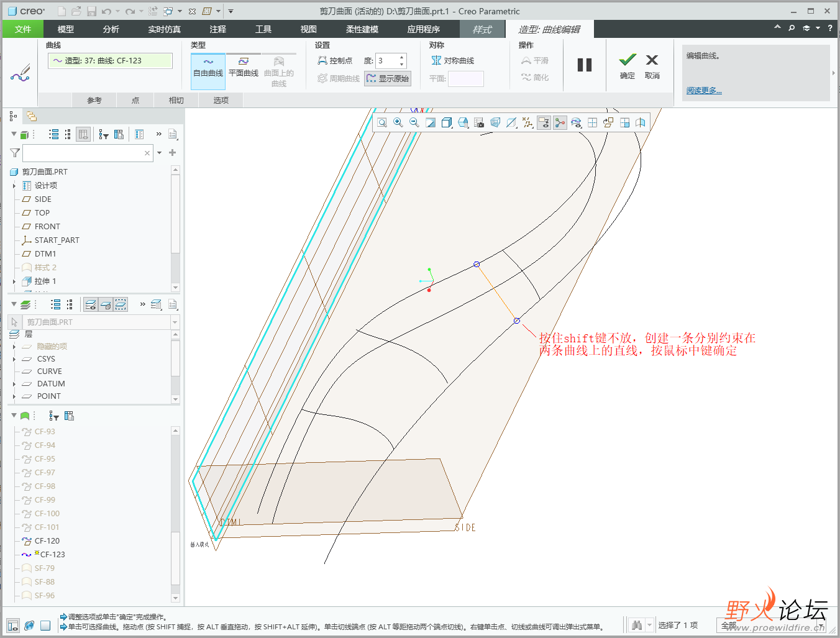Click tree filter icon in model tree toolbar
Screen dimensions: 840x638
[104, 134]
